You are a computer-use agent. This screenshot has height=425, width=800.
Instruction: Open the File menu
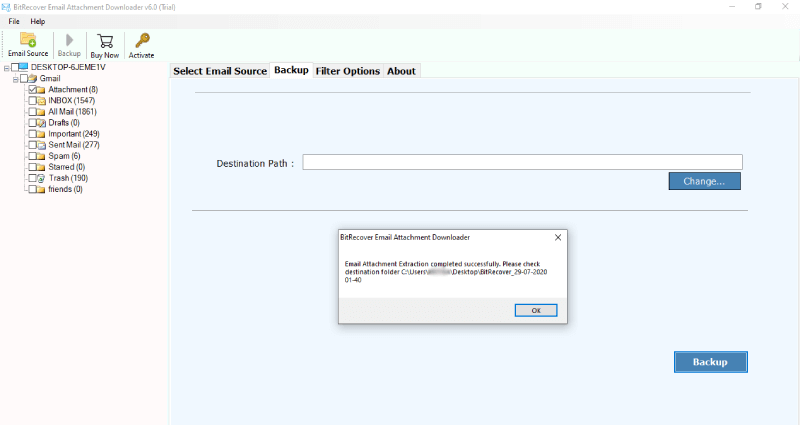(14, 21)
